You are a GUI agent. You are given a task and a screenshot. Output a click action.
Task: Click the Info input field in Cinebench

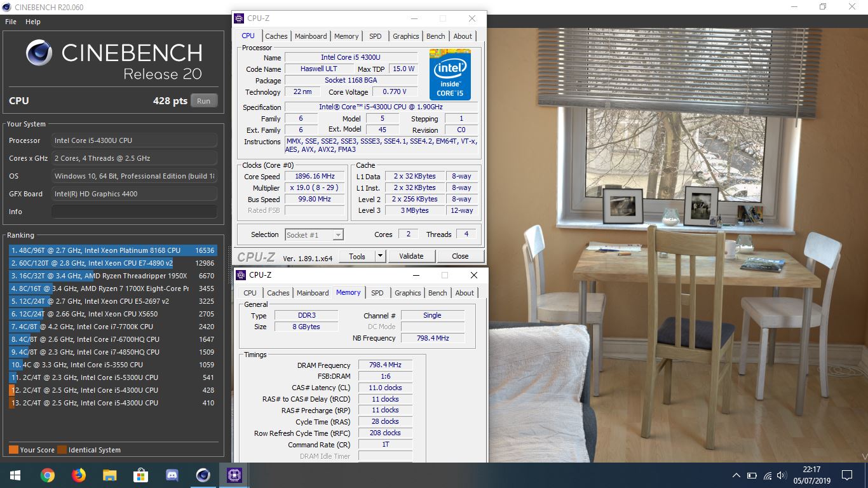click(134, 212)
